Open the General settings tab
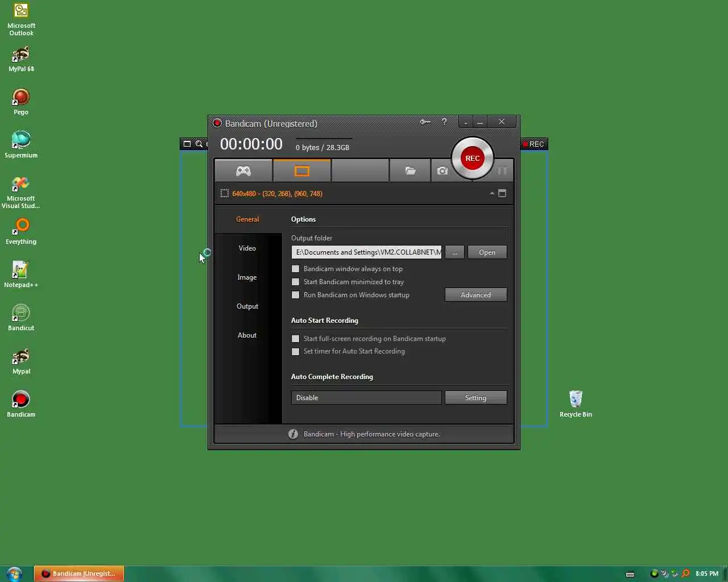The height and width of the screenshot is (582, 728). 247,219
